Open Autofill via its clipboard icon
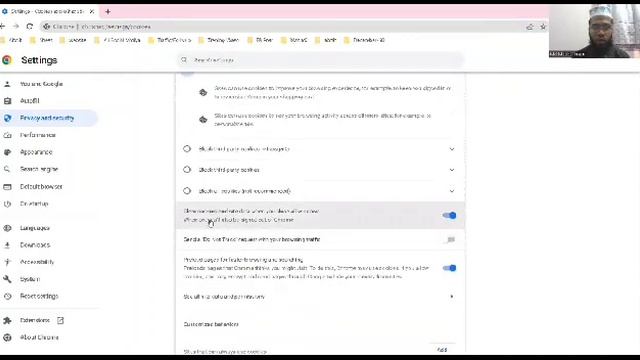Screen dimensions: 640x360 point(7,101)
